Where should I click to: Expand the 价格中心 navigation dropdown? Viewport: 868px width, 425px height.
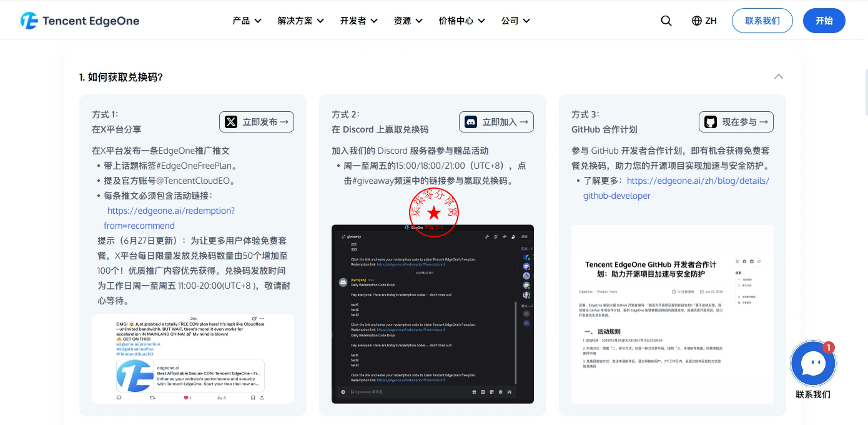[x=462, y=21]
